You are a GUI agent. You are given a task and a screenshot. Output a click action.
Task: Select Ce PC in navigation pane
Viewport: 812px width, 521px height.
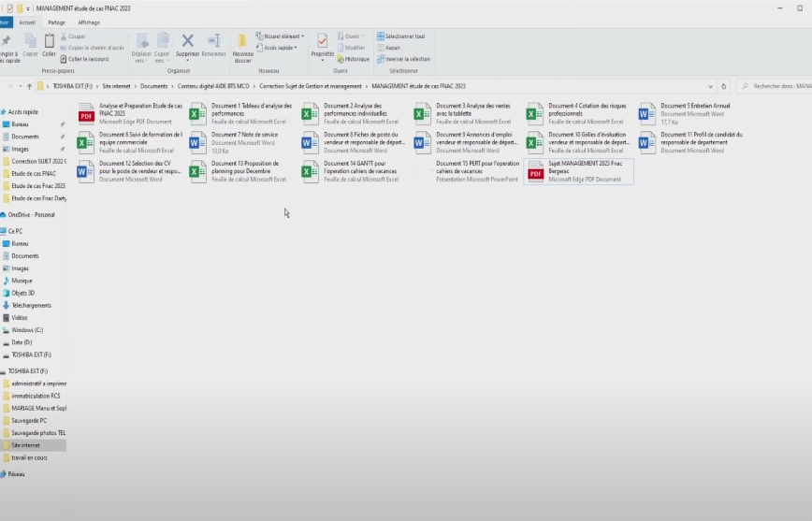pos(15,231)
